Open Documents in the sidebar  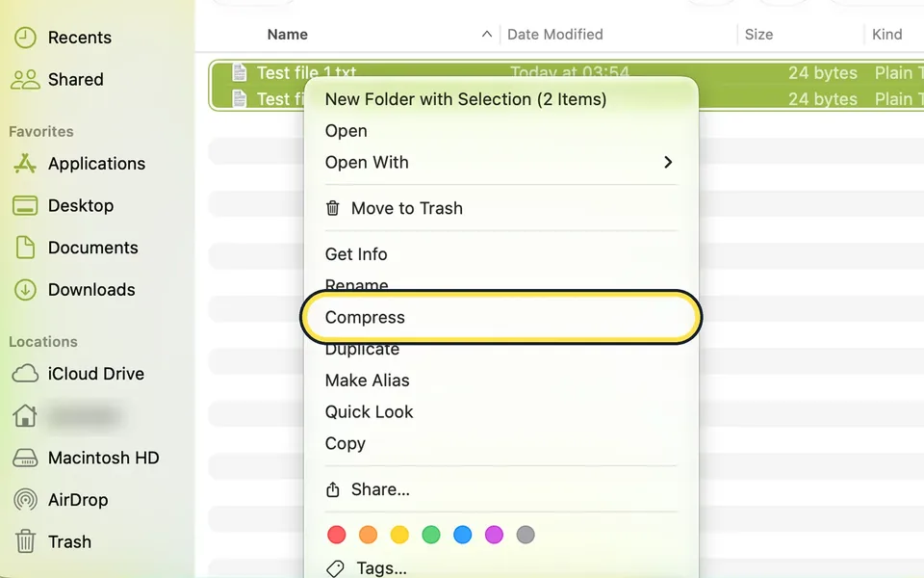[93, 248]
